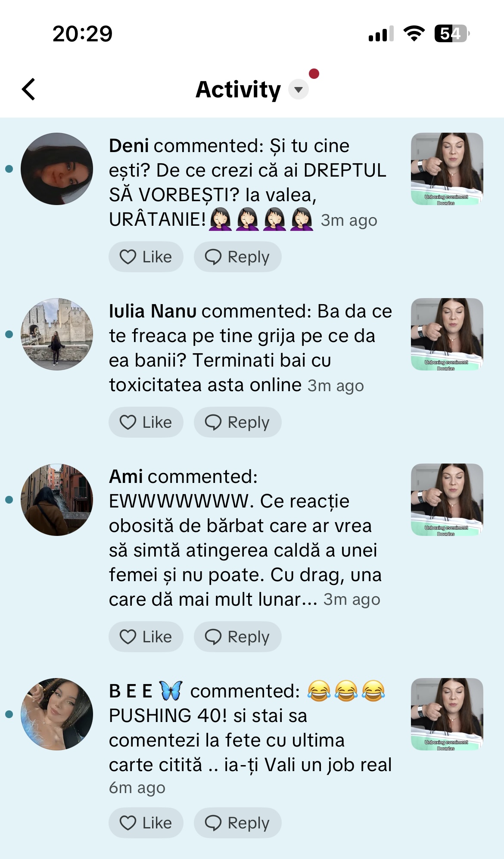Go back using the back arrow
Viewport: 504px width, 859px height.
(28, 89)
